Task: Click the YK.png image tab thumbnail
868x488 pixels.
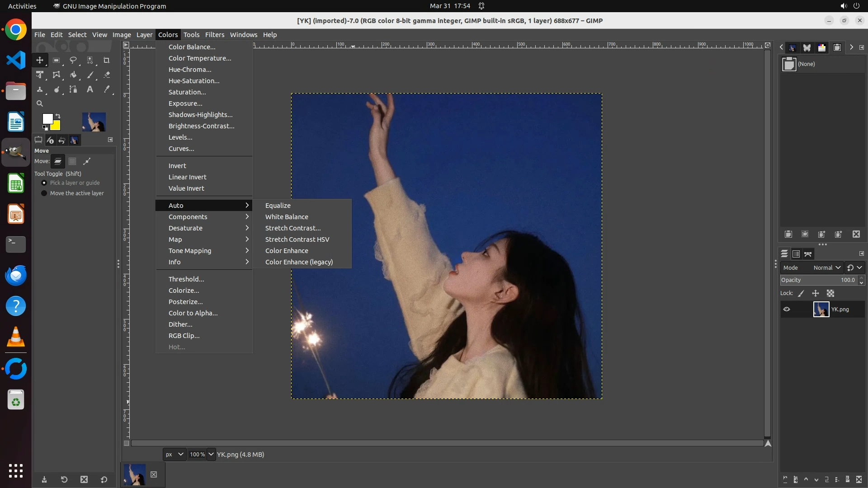Action: pyautogui.click(x=135, y=474)
